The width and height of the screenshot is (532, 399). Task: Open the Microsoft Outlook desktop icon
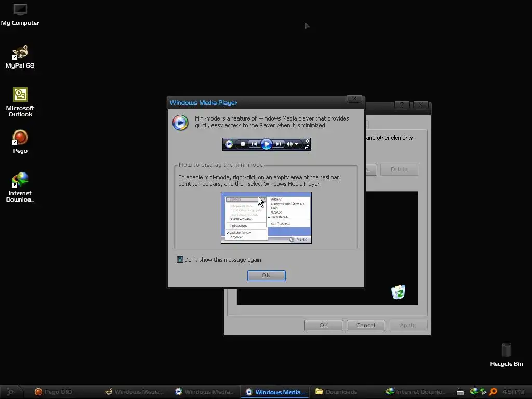[20, 102]
